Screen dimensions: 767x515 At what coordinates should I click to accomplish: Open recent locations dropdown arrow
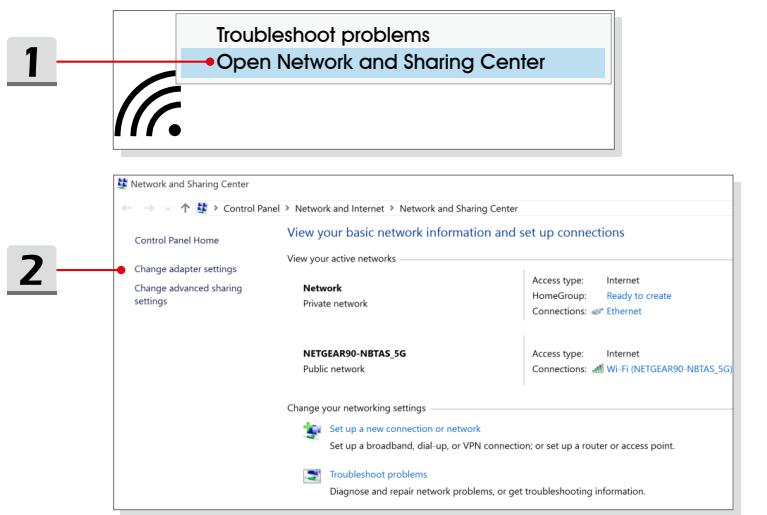168,209
